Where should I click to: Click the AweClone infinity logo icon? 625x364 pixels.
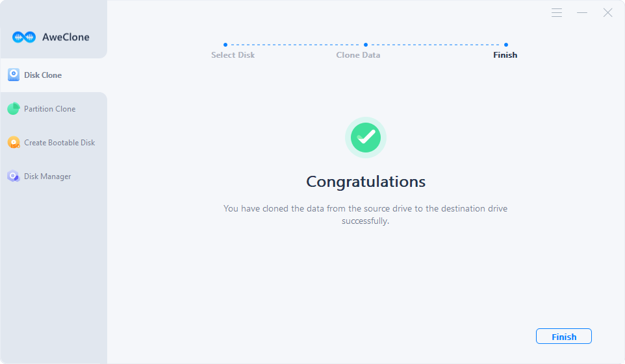tap(24, 37)
